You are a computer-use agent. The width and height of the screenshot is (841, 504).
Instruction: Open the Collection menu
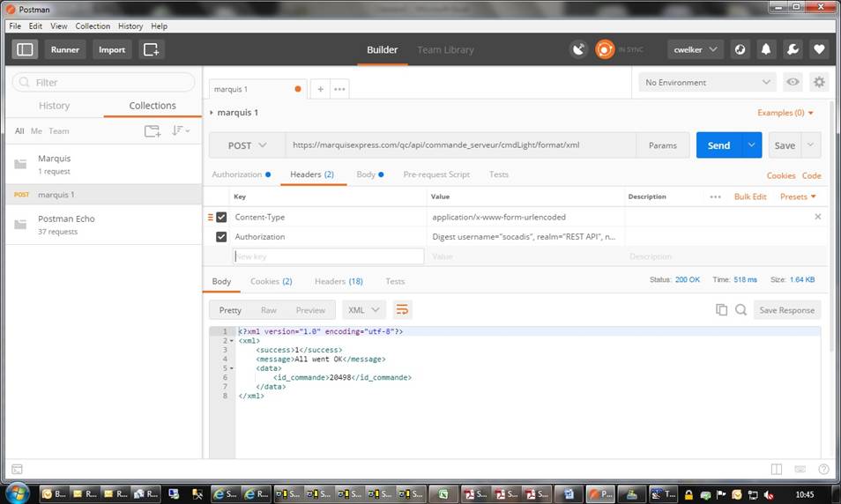click(93, 26)
